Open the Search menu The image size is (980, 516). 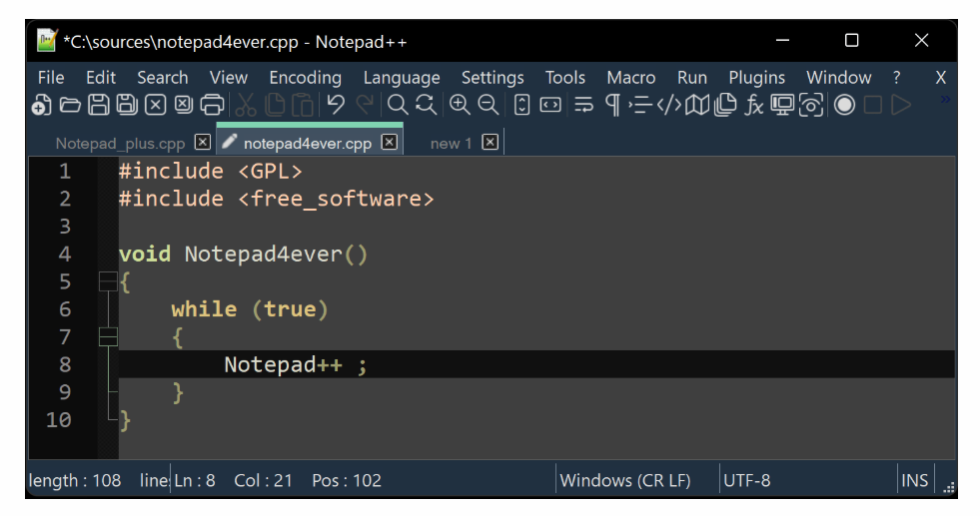(x=163, y=78)
